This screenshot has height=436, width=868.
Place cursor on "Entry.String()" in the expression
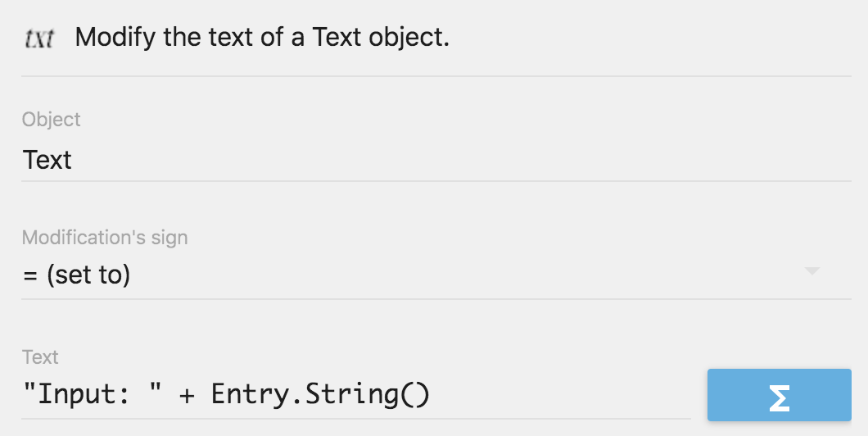[x=319, y=395]
